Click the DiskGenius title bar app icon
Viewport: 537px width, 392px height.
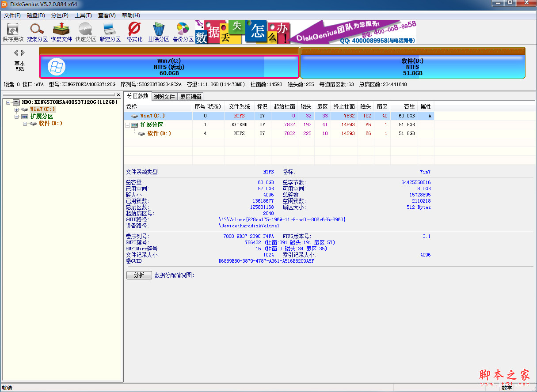click(x=5, y=4)
